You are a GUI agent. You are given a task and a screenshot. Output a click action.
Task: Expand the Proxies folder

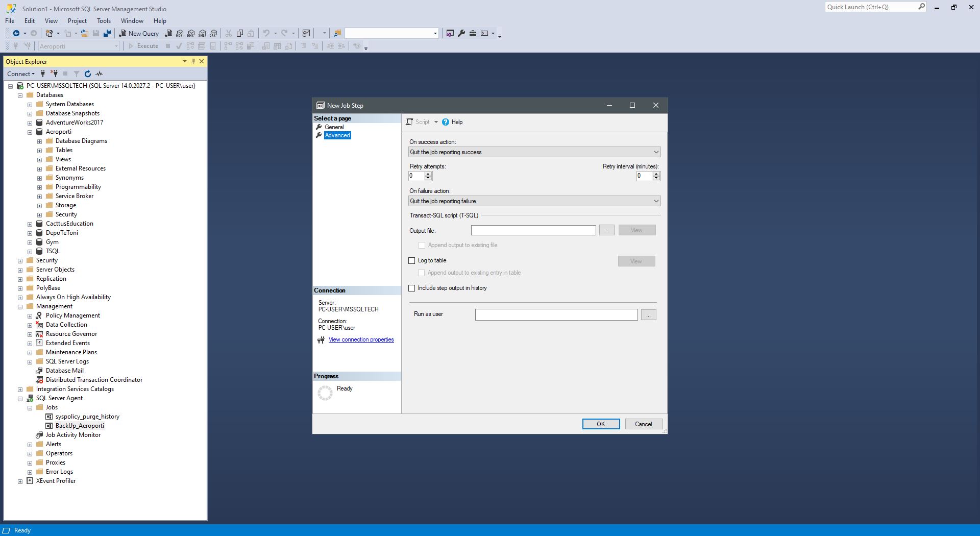point(30,462)
